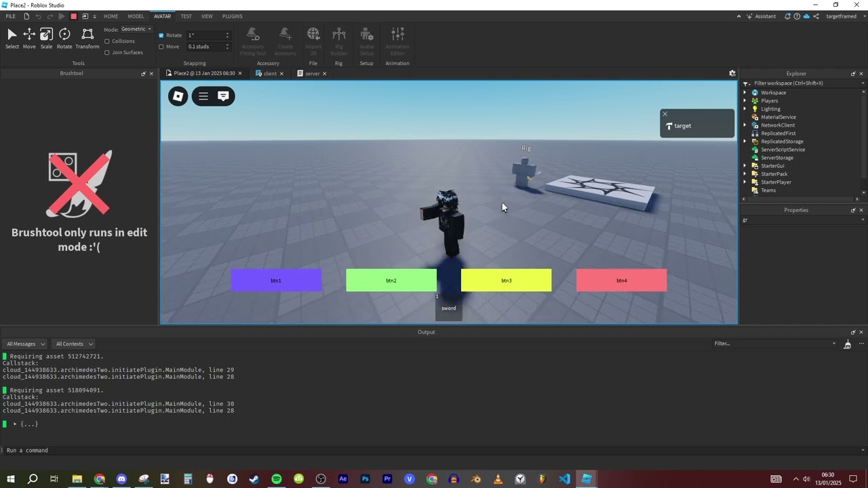
Task: Enable the Move snapping checkbox
Action: pos(161,47)
